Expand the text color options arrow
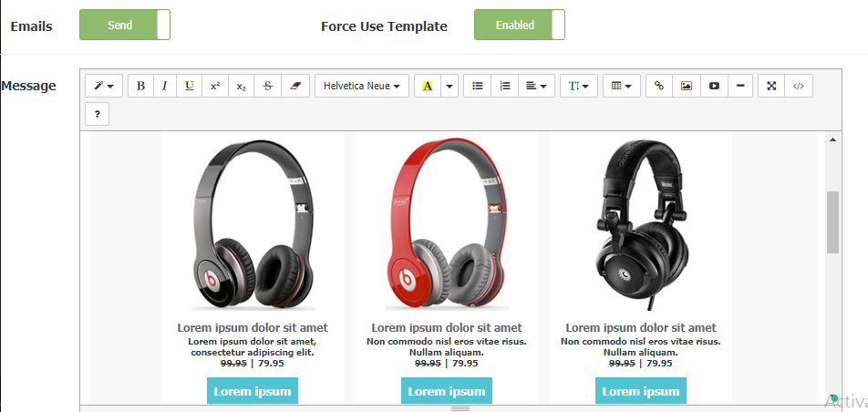The image size is (868, 412). (x=449, y=86)
